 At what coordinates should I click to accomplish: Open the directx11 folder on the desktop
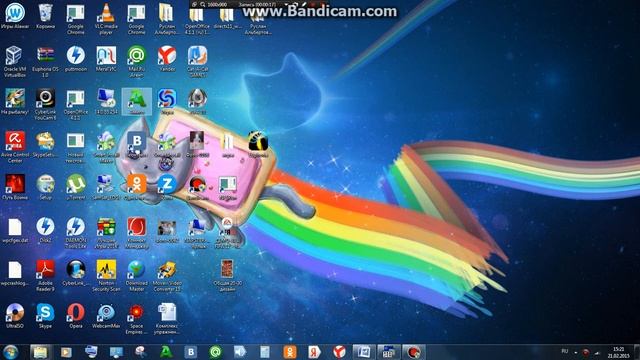click(x=227, y=18)
